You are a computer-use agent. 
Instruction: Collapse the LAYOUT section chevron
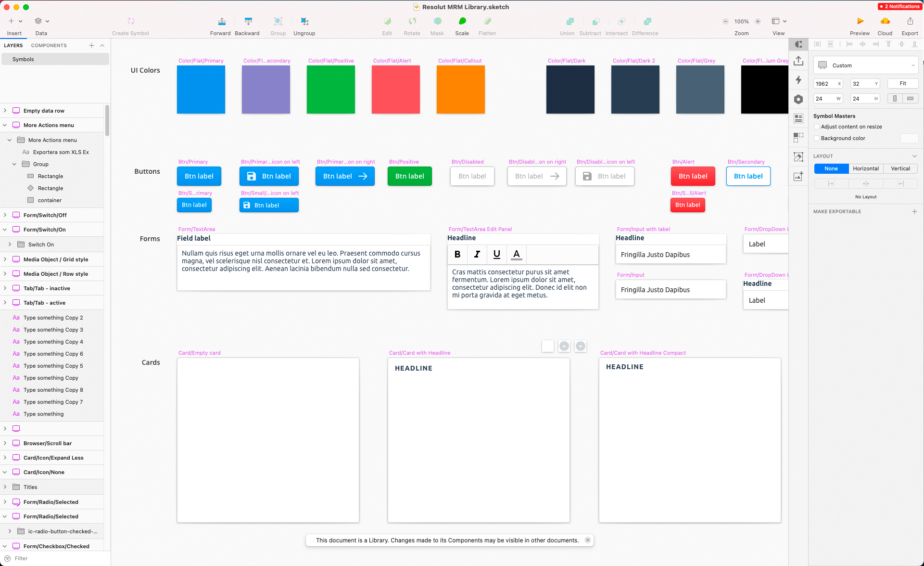coord(914,156)
